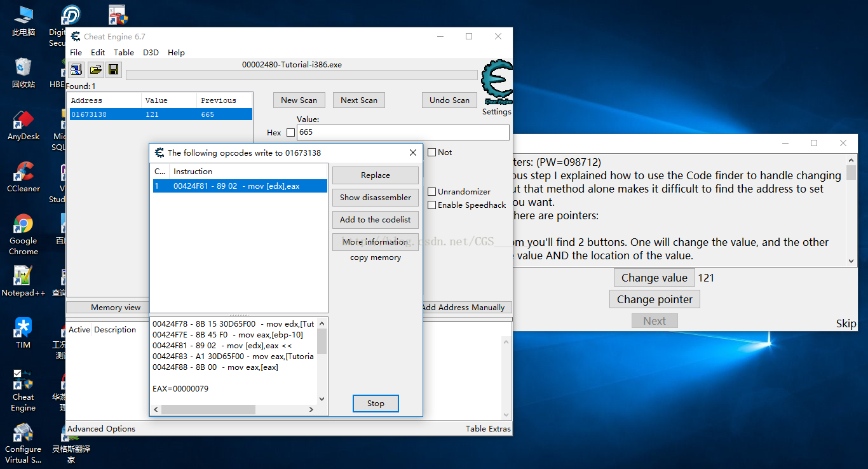868x469 pixels.
Task: Enable the Unrandomizer checkbox
Action: pos(432,191)
